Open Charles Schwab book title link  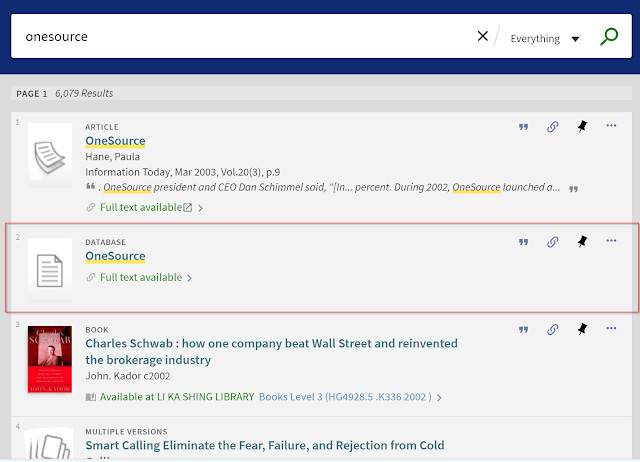click(271, 351)
